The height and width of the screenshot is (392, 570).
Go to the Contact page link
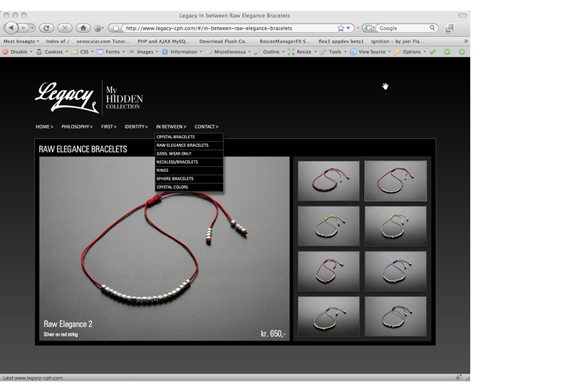[x=206, y=127]
